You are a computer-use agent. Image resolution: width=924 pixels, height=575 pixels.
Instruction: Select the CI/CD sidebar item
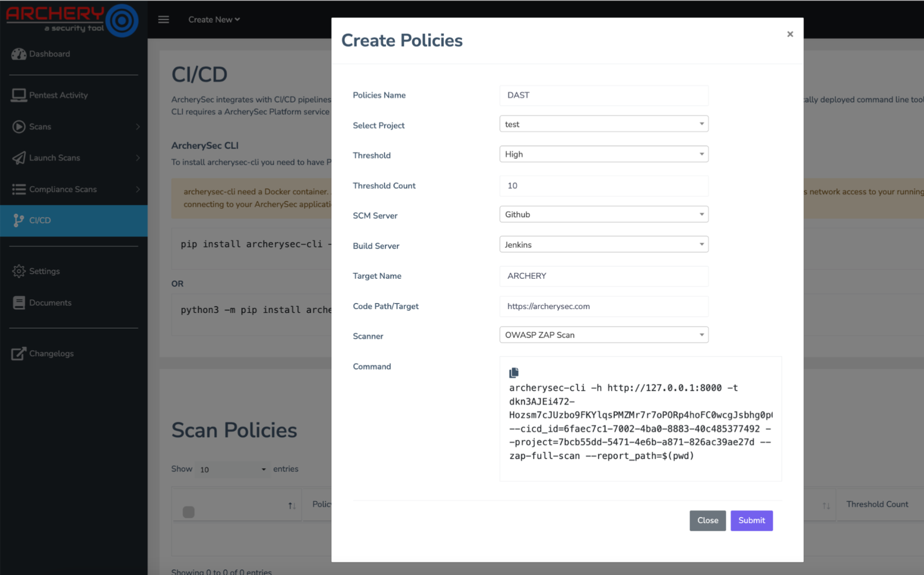point(74,220)
